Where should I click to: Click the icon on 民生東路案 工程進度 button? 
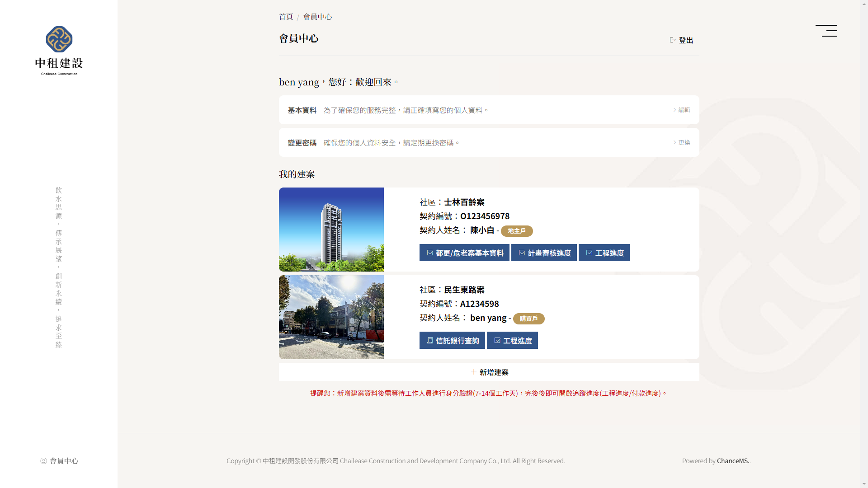(497, 340)
